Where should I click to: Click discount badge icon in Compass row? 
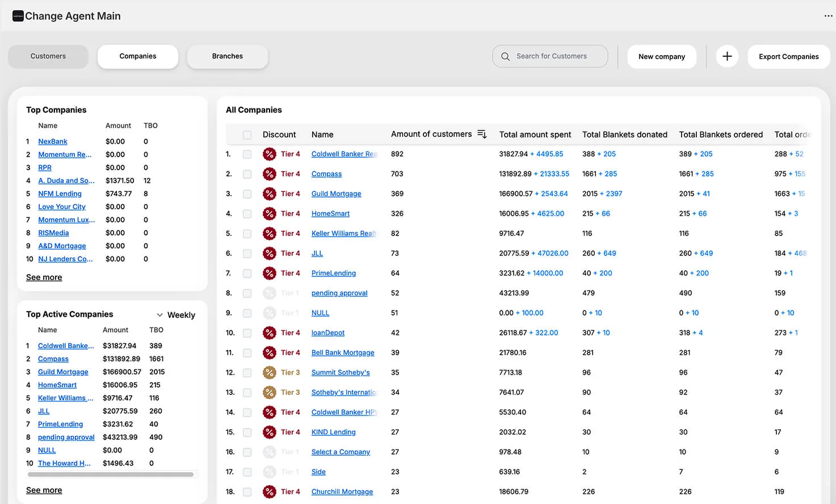[270, 174]
